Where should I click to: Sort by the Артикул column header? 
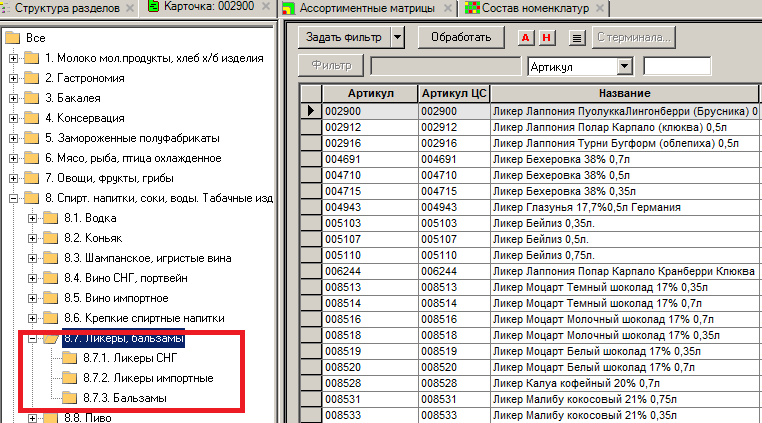click(370, 93)
